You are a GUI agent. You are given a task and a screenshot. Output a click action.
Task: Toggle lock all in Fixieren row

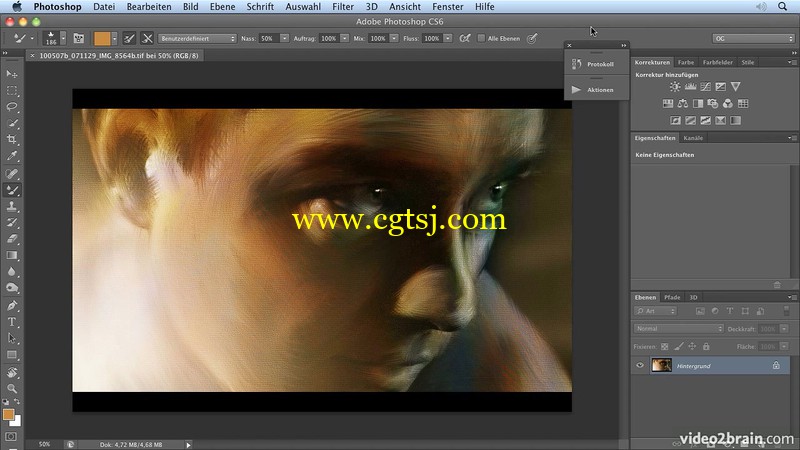[x=706, y=346]
